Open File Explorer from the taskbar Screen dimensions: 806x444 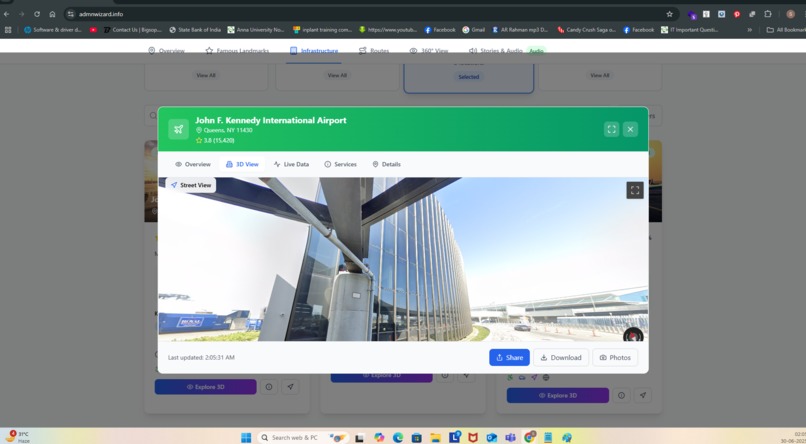435,437
